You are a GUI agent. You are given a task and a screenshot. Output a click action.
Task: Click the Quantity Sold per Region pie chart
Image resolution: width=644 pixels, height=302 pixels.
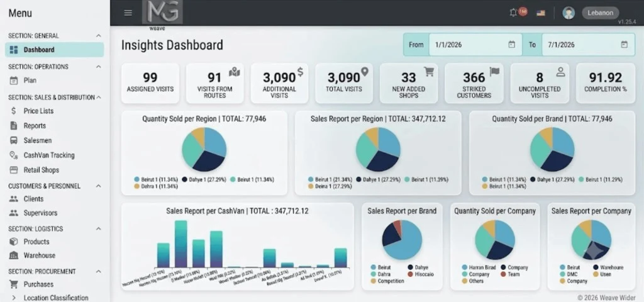pos(204,149)
